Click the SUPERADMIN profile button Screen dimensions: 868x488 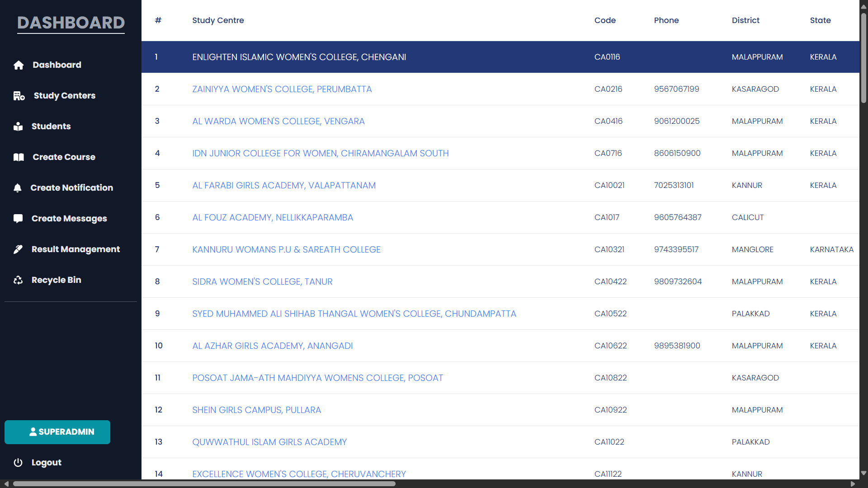(x=57, y=432)
